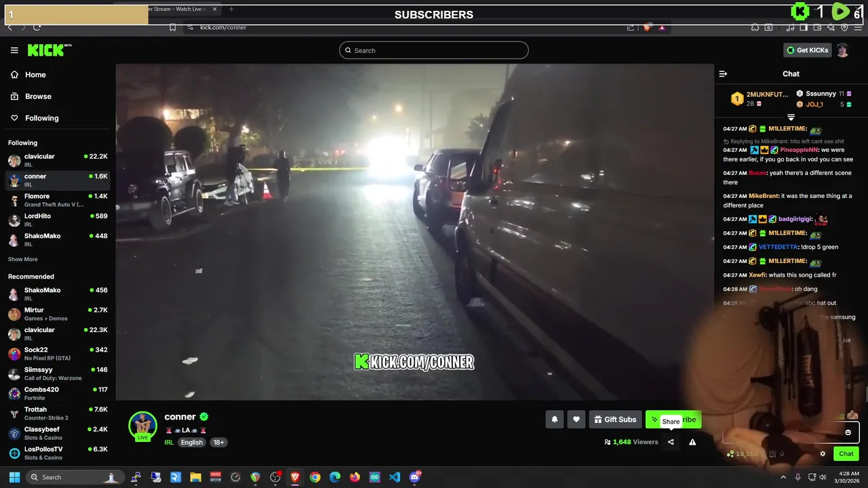Click the Gift Subs button
This screenshot has height=488, width=868.
pos(615,420)
